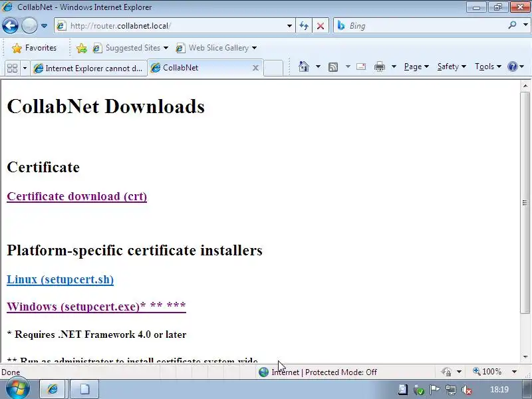Expand the zoom level dropdown arrow

pos(514,372)
